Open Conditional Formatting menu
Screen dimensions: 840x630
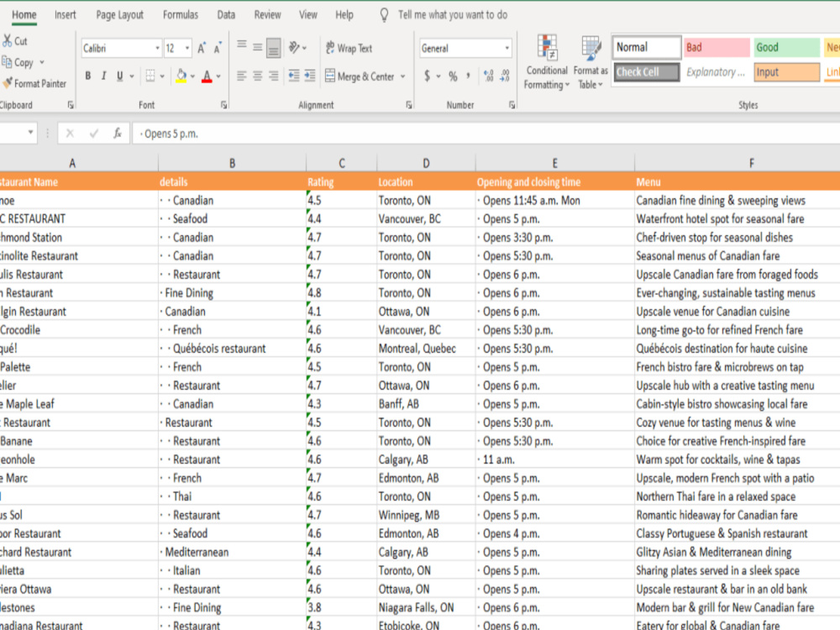pos(547,63)
